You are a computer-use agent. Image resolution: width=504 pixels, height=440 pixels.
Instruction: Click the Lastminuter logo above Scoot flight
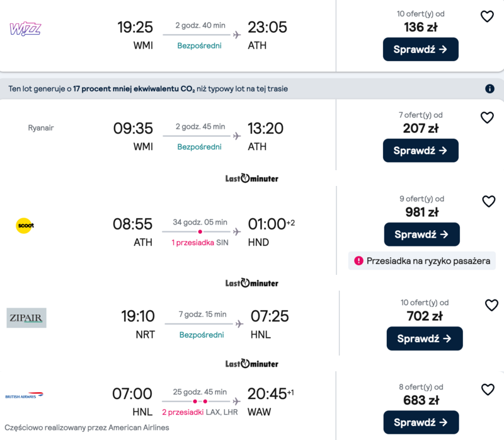251,178
